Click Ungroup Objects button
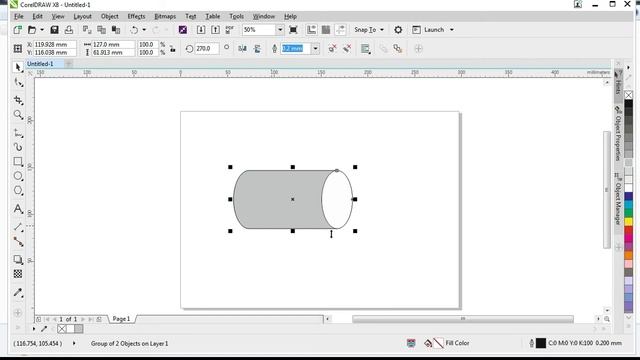 pos(332,49)
